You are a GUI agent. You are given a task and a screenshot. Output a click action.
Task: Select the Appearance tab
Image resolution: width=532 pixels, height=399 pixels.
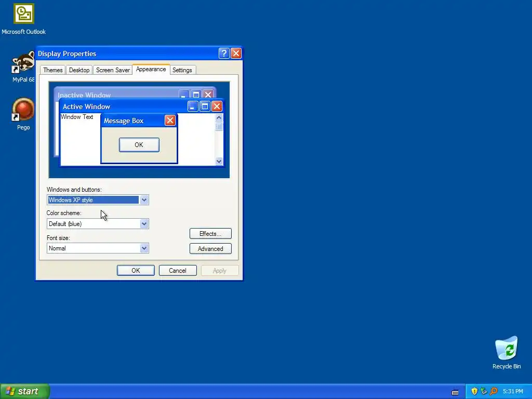(x=151, y=69)
